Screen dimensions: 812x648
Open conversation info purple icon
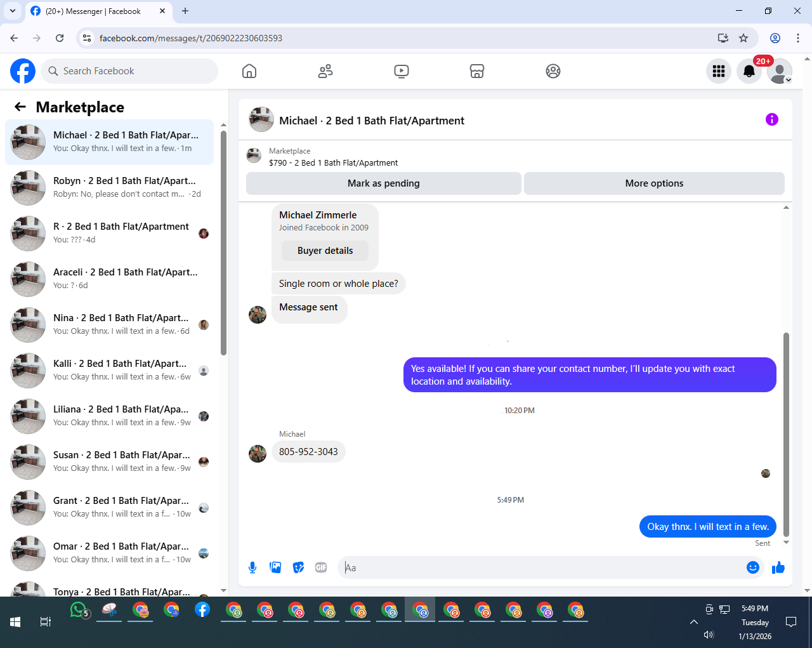click(772, 119)
